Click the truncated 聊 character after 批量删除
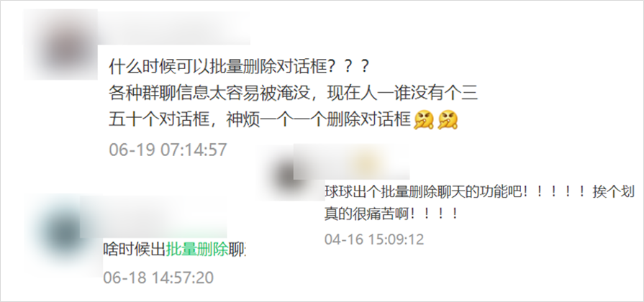The height and width of the screenshot is (302, 644). (x=237, y=249)
